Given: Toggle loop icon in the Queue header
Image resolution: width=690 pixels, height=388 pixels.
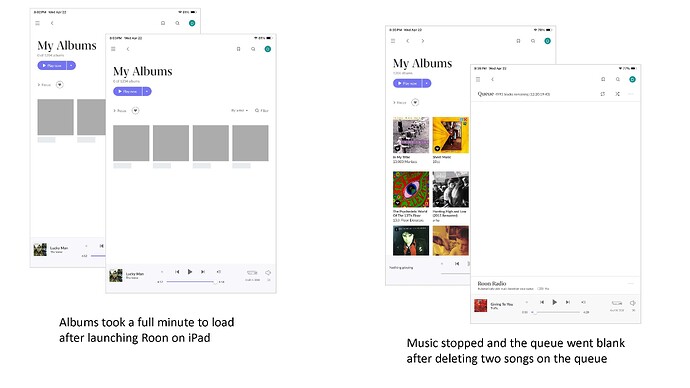Looking at the screenshot, I should click(x=602, y=94).
